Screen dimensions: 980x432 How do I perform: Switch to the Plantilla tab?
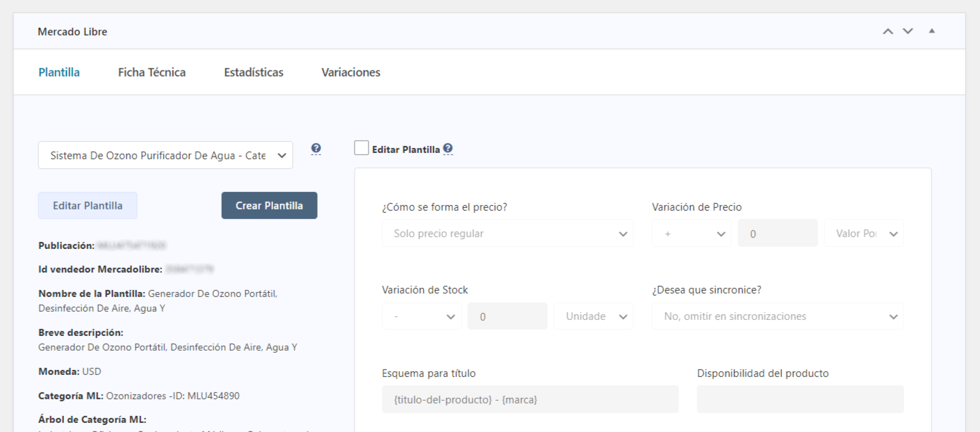click(x=59, y=72)
